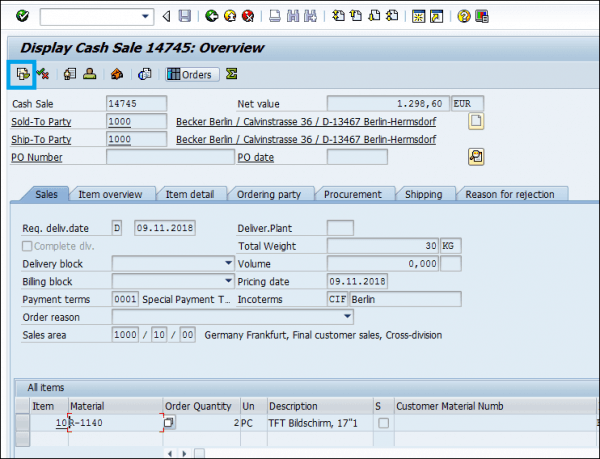This screenshot has height=459, width=600.
Task: Open the command field dropdown arrow
Action: click(x=145, y=16)
